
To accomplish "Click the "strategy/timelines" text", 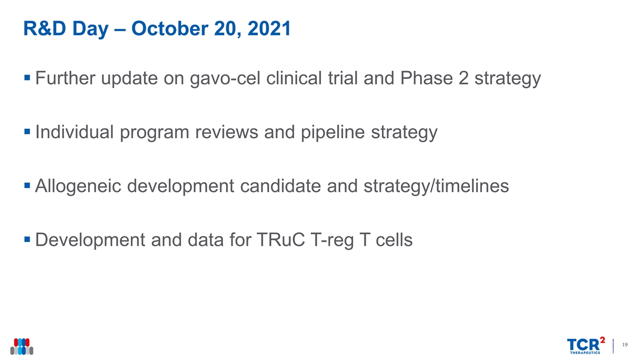I will click(x=435, y=187).
